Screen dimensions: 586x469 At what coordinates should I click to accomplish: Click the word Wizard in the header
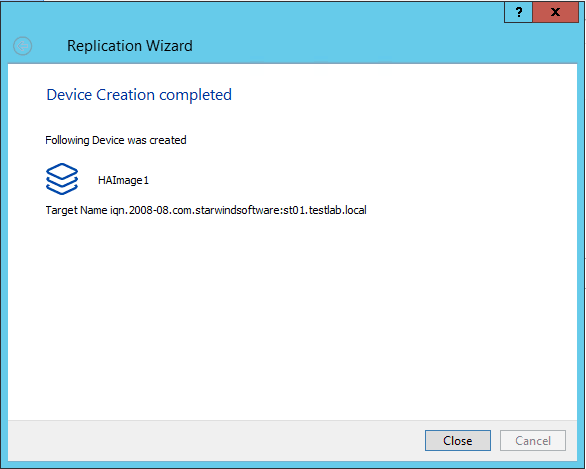[169, 46]
